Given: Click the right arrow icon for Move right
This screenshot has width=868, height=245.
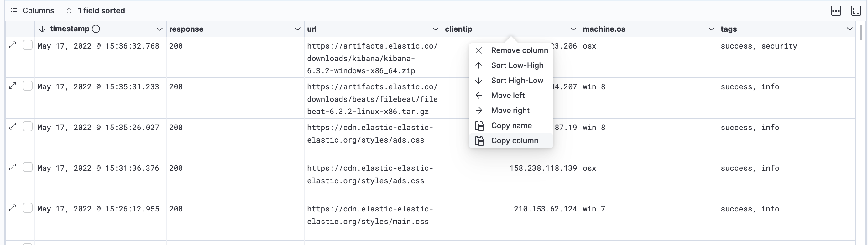Looking at the screenshot, I should point(479,111).
